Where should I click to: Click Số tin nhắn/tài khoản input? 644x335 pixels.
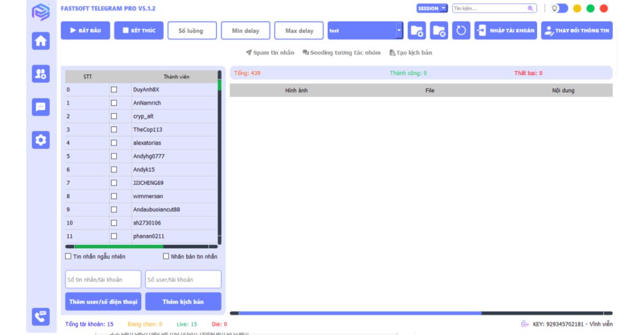point(103,279)
